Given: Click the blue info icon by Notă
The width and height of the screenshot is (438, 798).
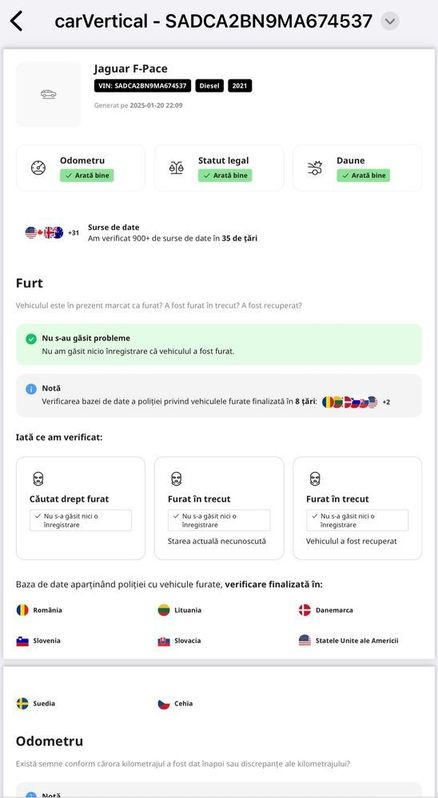Looking at the screenshot, I should 31,389.
